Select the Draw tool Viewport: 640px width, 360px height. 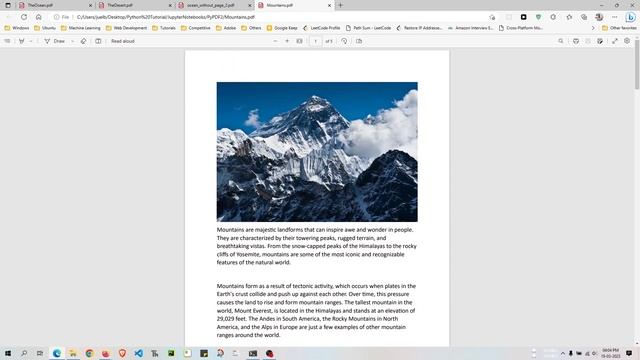pos(55,41)
